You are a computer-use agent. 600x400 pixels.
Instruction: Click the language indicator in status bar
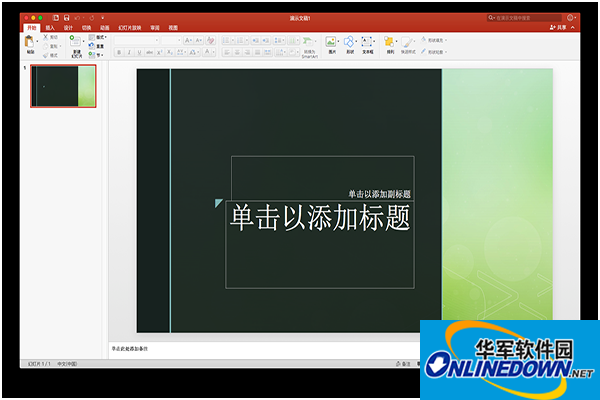pos(67,364)
